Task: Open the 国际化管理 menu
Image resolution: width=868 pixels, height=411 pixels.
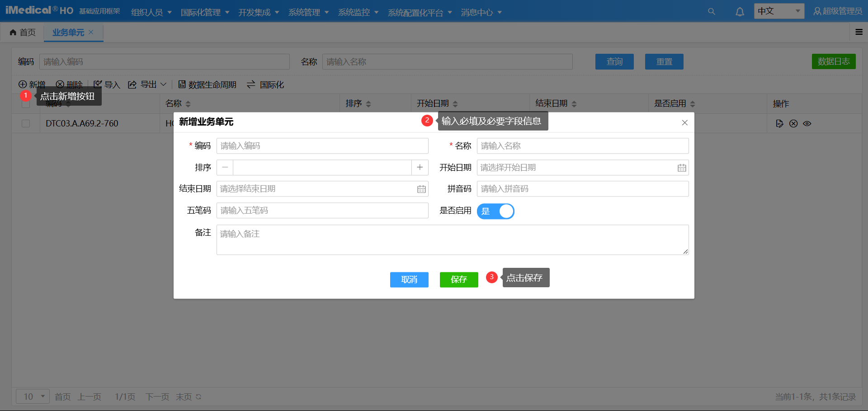Action: coord(205,12)
